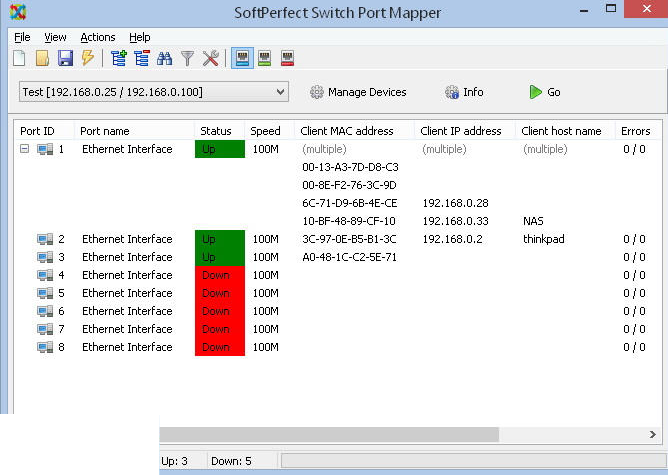Click the port 8 Ethernet Interface name
The width and height of the screenshot is (670, 476).
pyautogui.click(x=127, y=347)
